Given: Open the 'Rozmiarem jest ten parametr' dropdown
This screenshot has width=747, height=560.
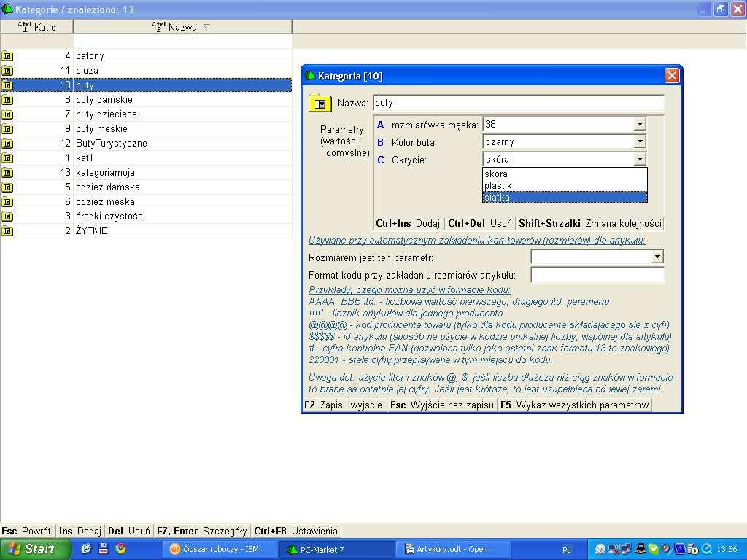Looking at the screenshot, I should pyautogui.click(x=657, y=257).
